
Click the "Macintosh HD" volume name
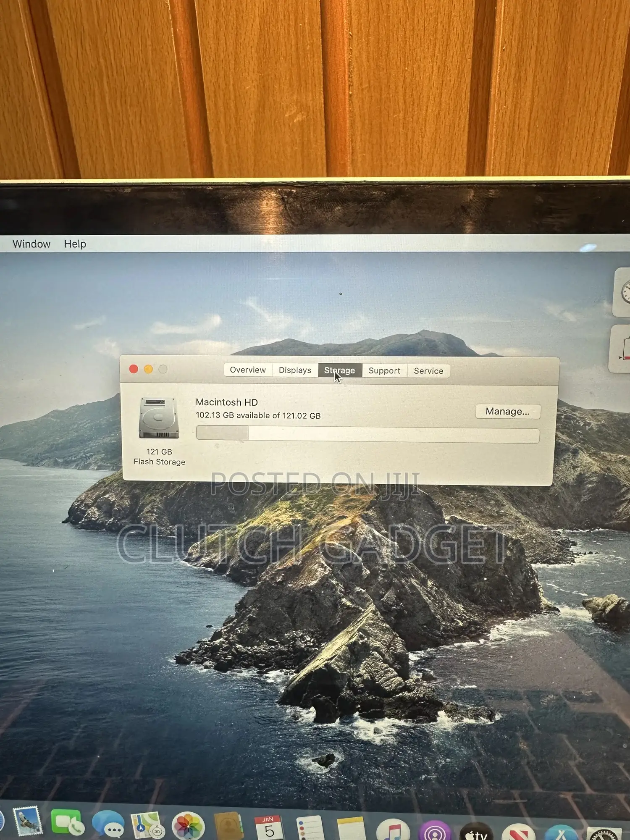tap(227, 402)
